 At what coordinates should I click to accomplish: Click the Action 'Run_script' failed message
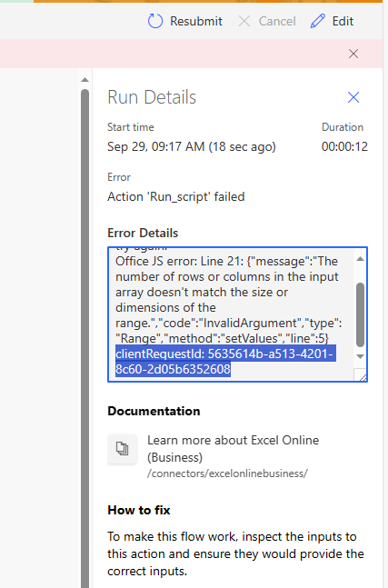[x=175, y=196]
